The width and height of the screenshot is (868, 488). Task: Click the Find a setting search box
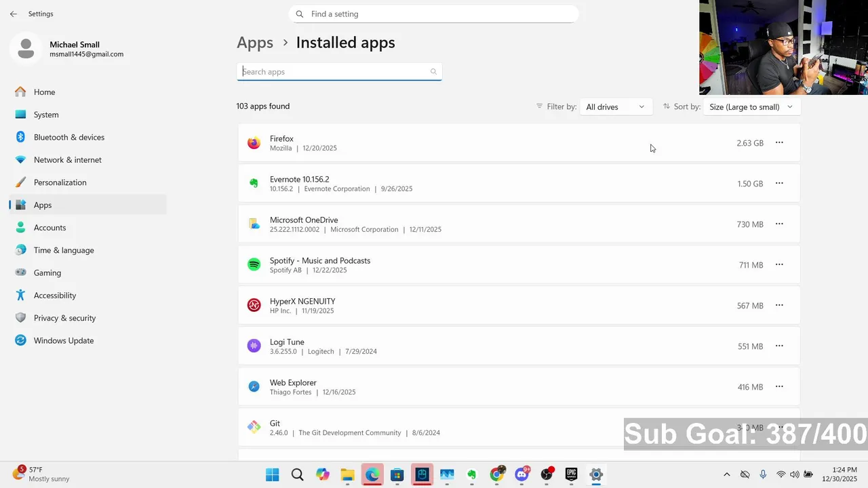434,14
